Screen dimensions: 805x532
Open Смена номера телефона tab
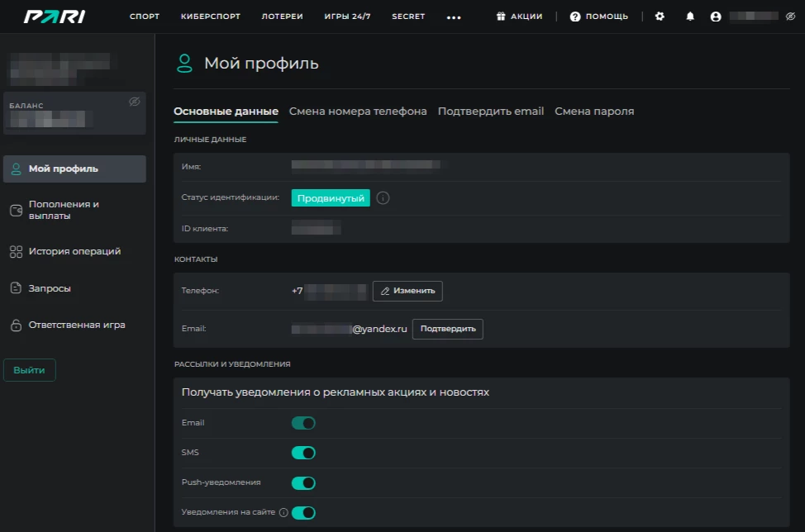358,112
